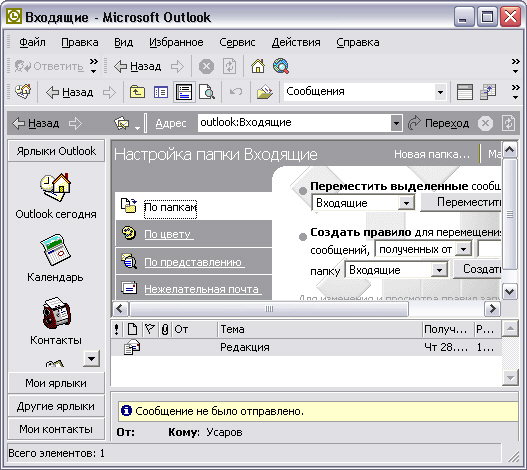This screenshot has height=470, width=527.
Task: Click the unsent message icon in Редакция row
Action: pos(131,347)
